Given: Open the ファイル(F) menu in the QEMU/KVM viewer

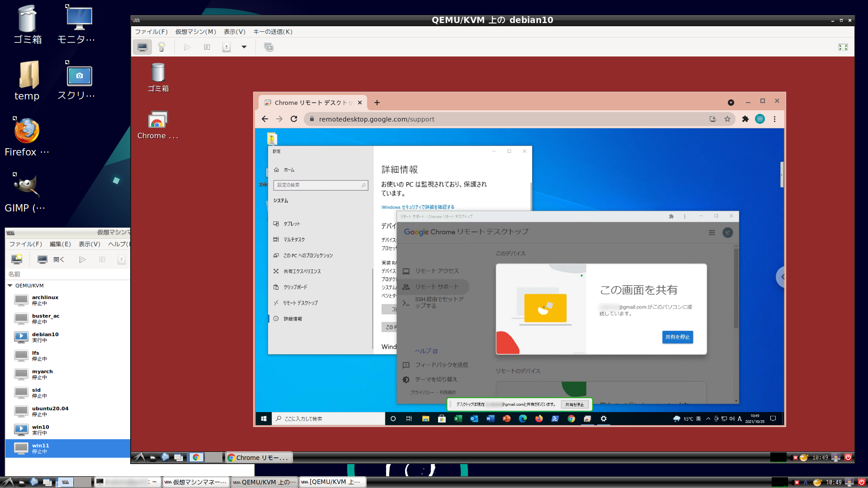Looking at the screenshot, I should click(151, 32).
